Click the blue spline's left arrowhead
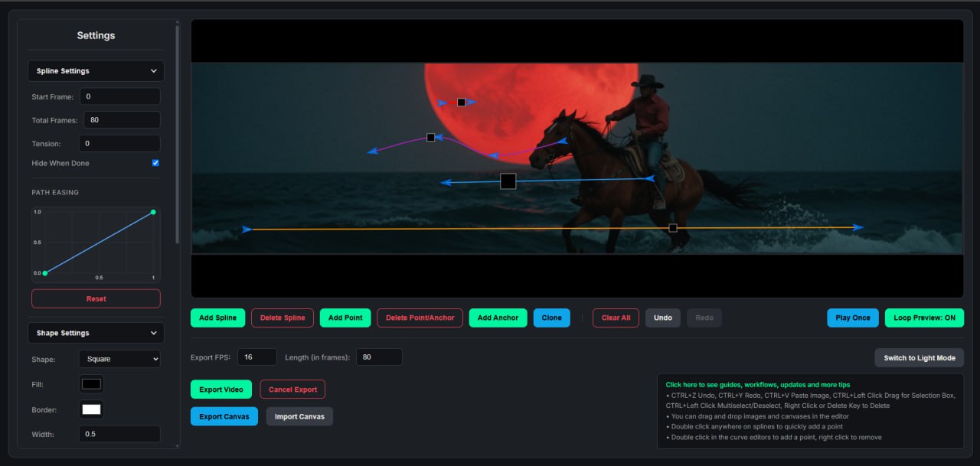Screen dimensions: 980x466 pyautogui.click(x=446, y=182)
